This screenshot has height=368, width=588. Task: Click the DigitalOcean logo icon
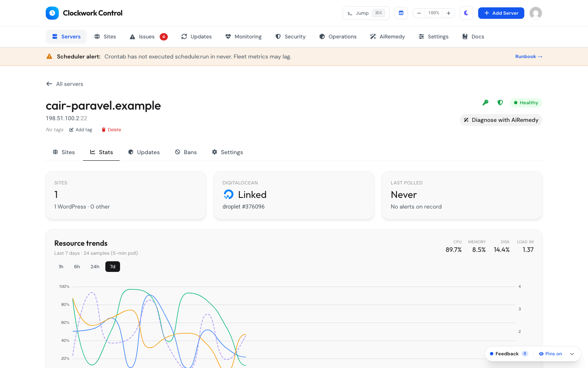[229, 195]
